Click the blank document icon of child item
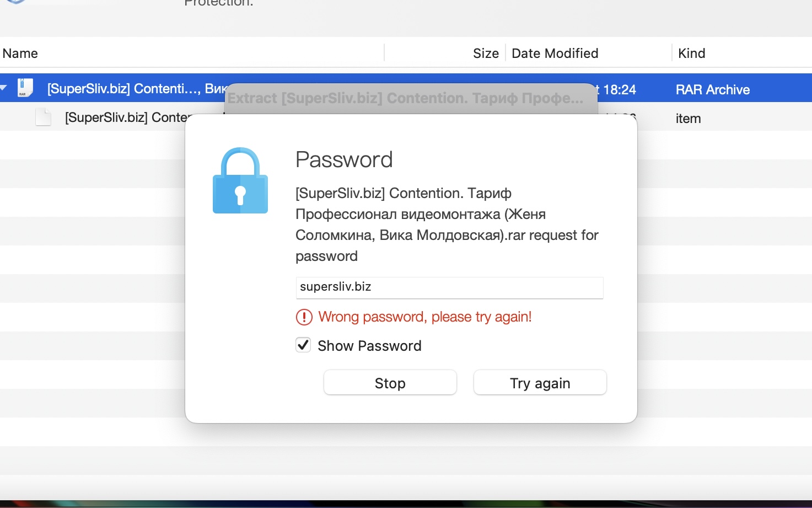The height and width of the screenshot is (508, 812). pos(43,117)
